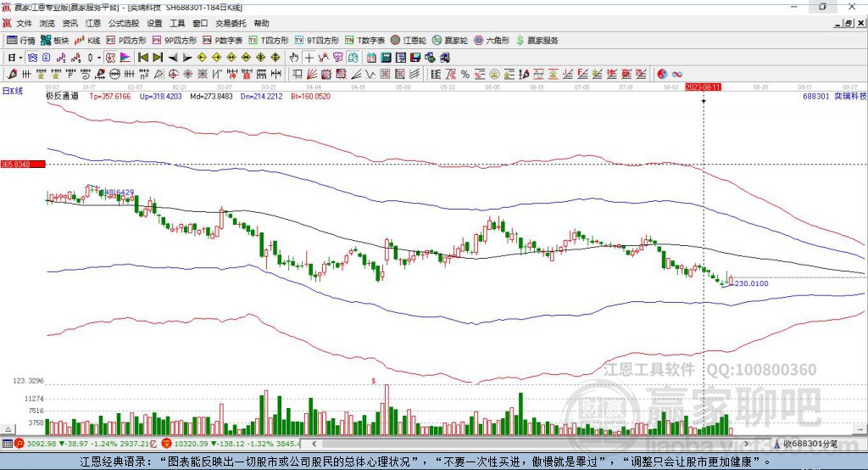
Task: Jump to last bar icon
Action: click(158, 58)
